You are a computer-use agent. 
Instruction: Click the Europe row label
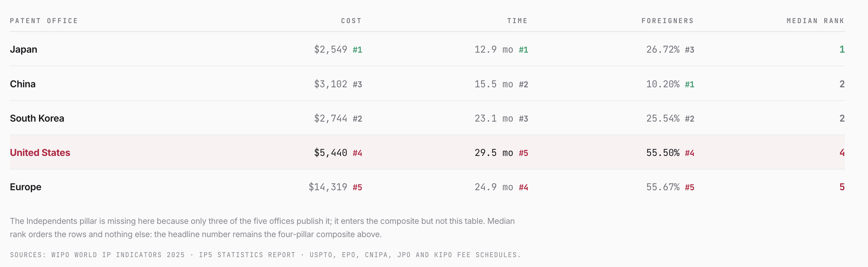(x=25, y=187)
